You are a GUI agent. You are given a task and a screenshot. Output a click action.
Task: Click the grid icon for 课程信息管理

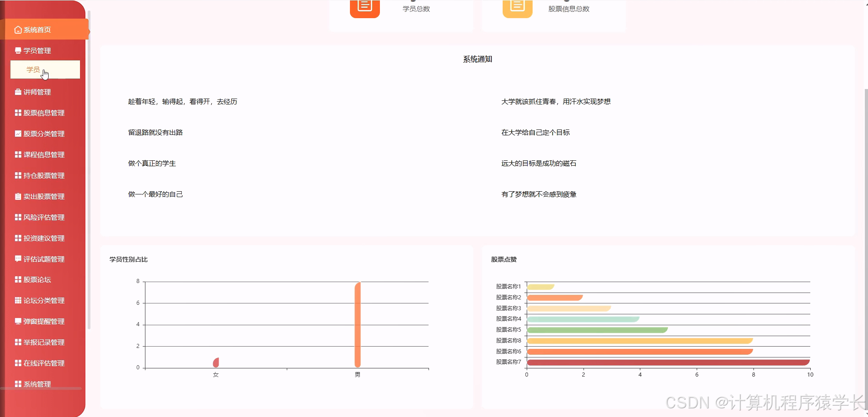pos(18,154)
